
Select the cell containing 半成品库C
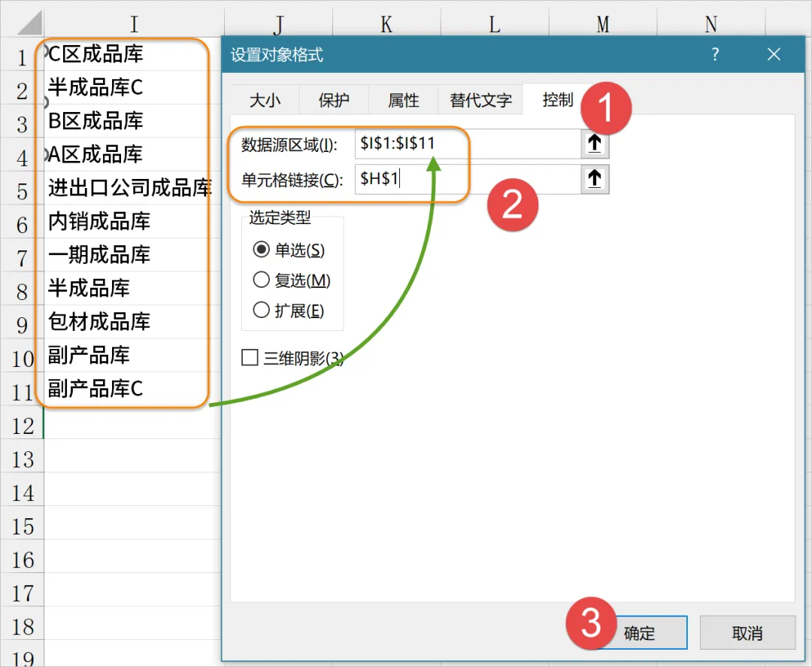pyautogui.click(x=134, y=87)
